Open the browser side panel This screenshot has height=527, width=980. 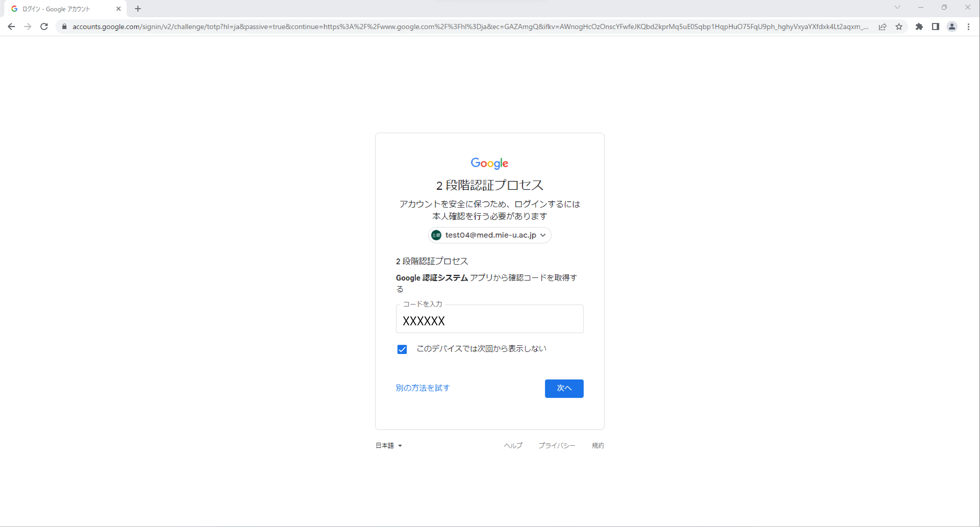point(935,27)
